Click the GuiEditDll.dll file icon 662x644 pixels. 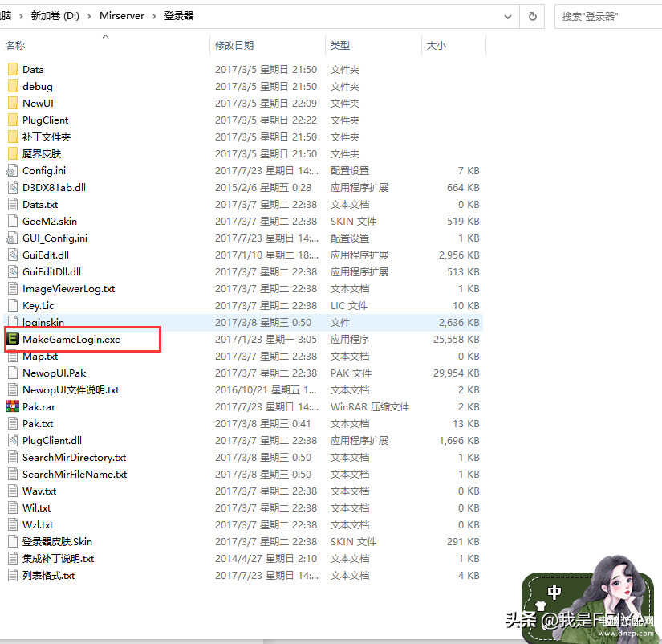(x=13, y=272)
